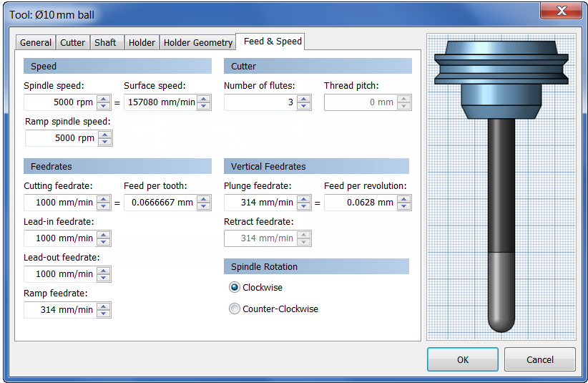588x383 pixels.
Task: Increase Feed per revolution with up arrow
Action: tap(404, 199)
